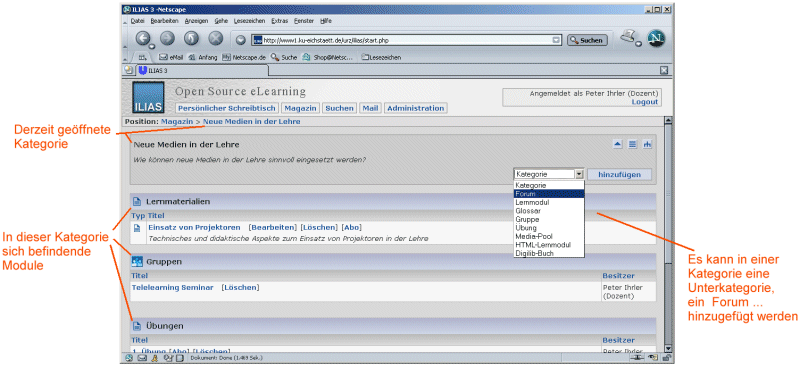800x367 pixels.
Task: Click Abo for Einsatz von Projektoren
Action: click(352, 227)
